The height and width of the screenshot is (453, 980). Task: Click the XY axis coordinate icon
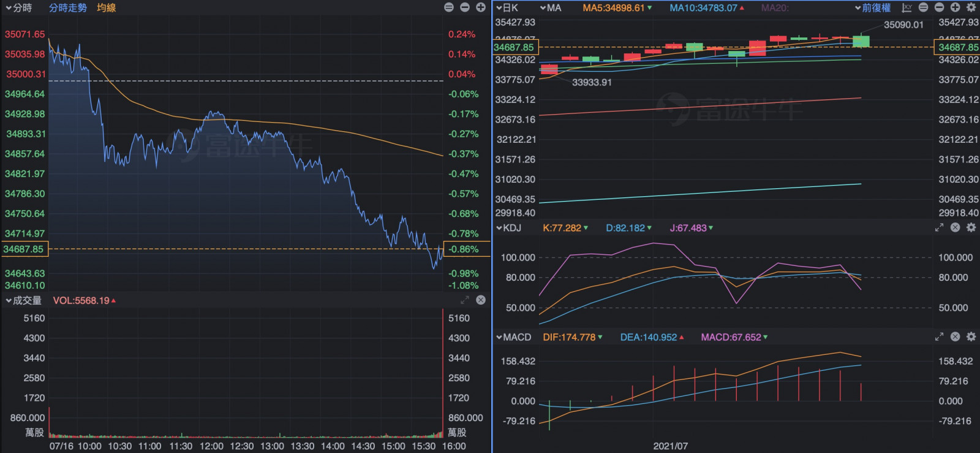(x=907, y=7)
